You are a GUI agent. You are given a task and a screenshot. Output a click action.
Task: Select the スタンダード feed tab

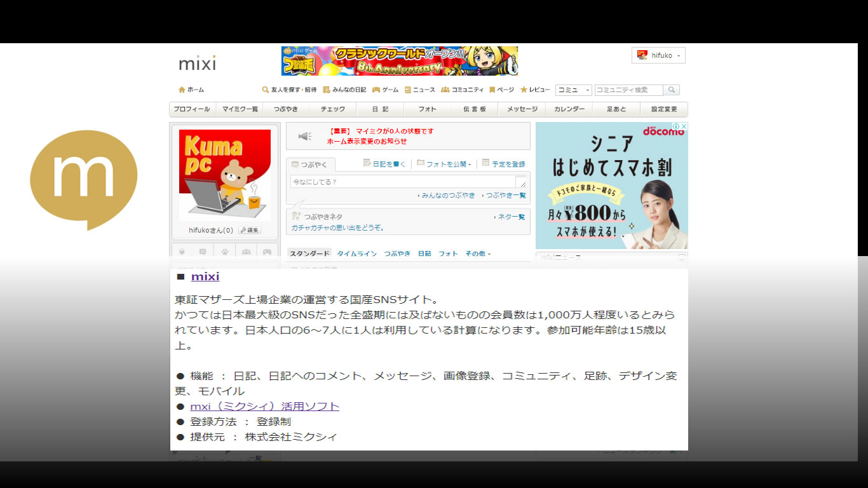[309, 254]
